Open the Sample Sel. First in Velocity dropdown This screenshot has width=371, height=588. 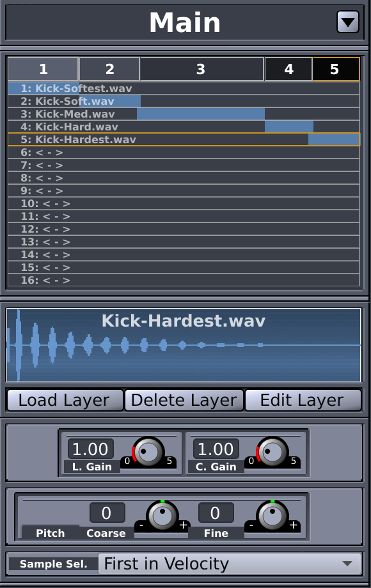(x=230, y=564)
